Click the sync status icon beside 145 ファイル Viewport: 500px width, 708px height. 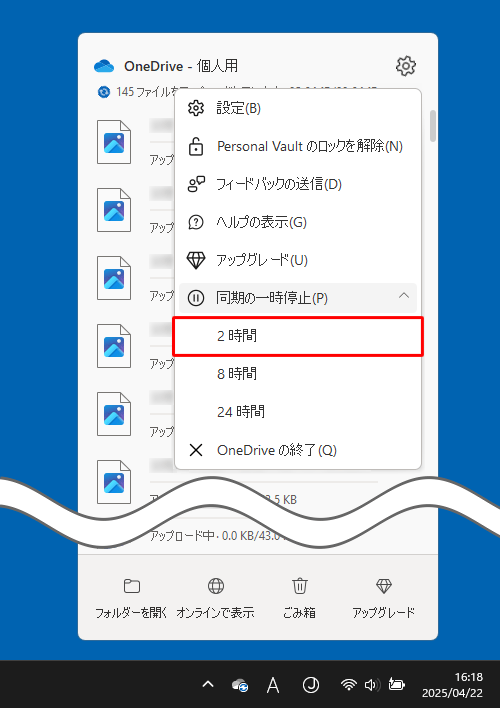click(103, 92)
